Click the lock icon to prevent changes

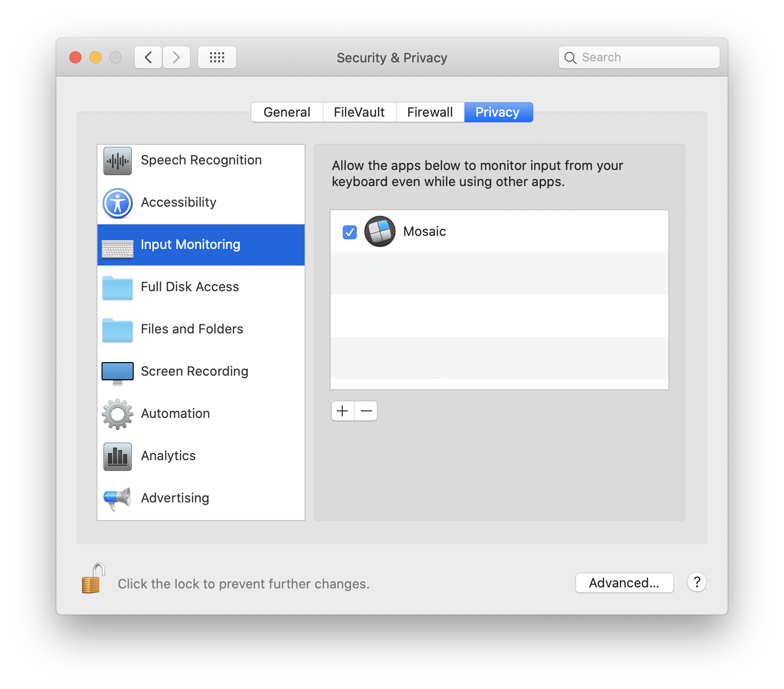[93, 579]
